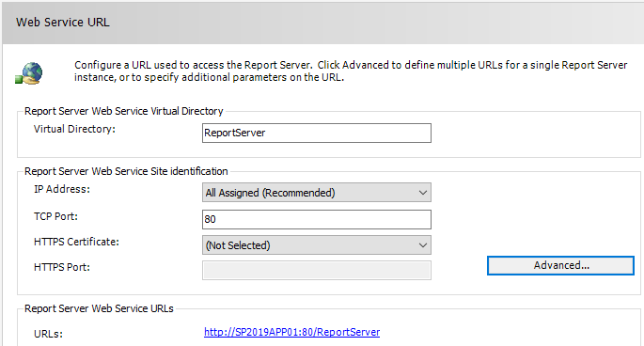Click the 'URLs:' label

click(x=48, y=334)
